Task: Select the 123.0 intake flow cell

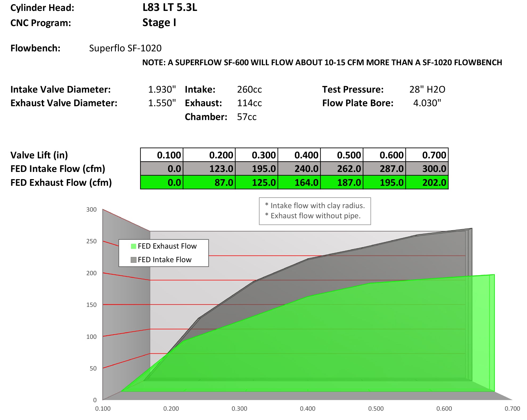Action: click(209, 169)
